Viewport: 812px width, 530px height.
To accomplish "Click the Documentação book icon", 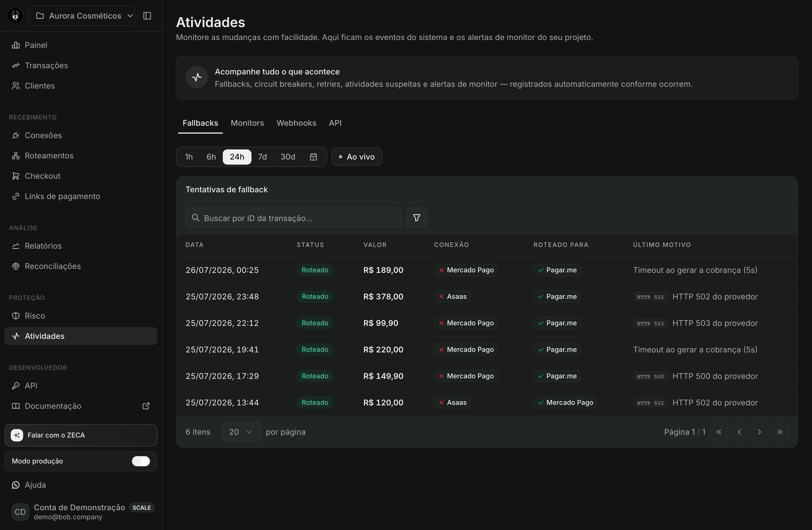I will [16, 406].
